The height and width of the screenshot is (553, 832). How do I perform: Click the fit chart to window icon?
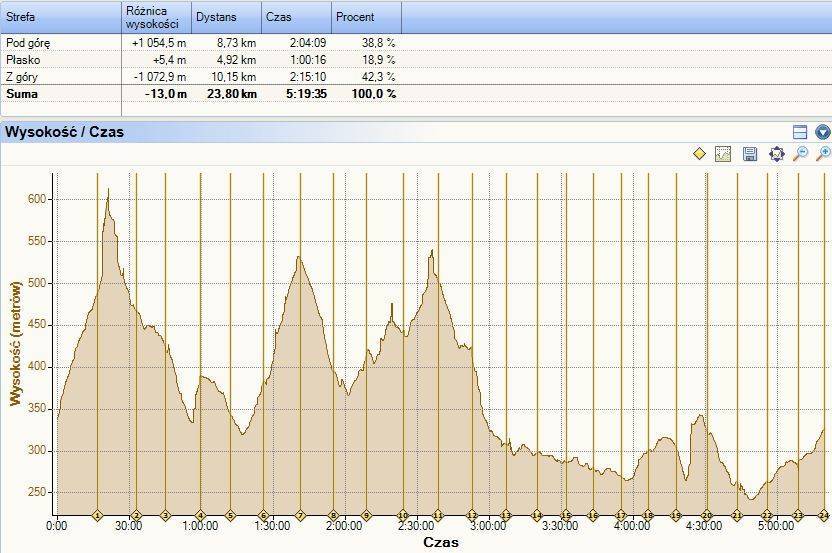click(x=776, y=154)
